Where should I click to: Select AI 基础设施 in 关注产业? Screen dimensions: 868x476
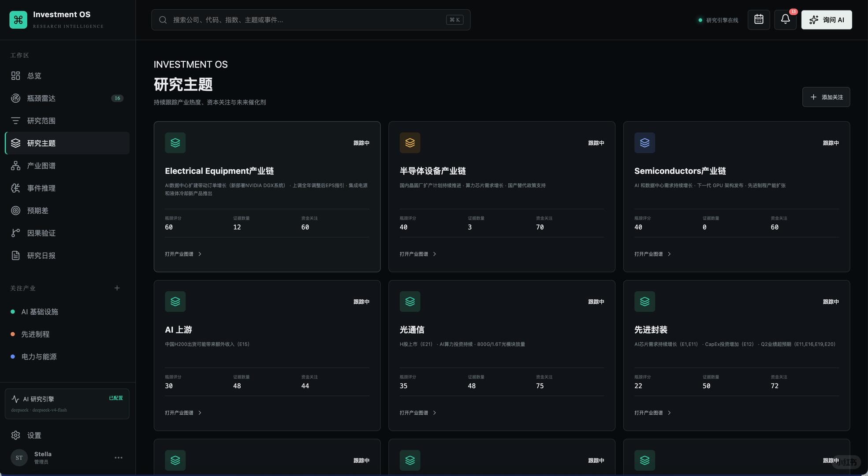[67, 312]
